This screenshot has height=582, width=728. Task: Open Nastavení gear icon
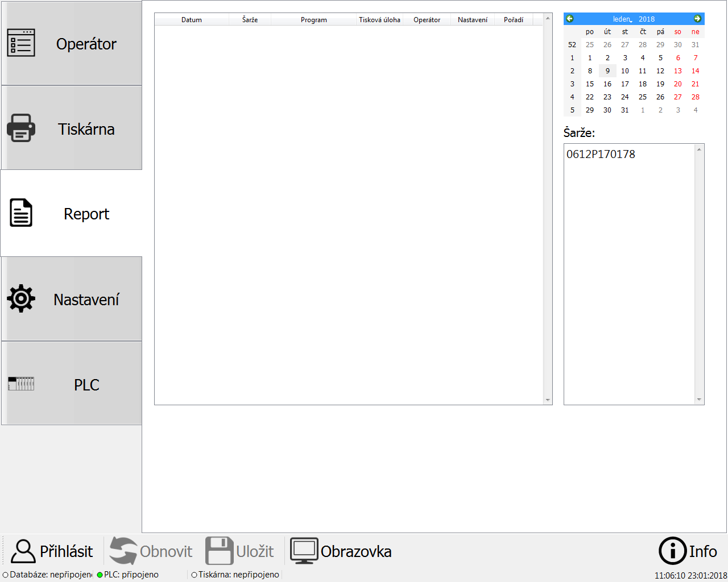tap(21, 298)
